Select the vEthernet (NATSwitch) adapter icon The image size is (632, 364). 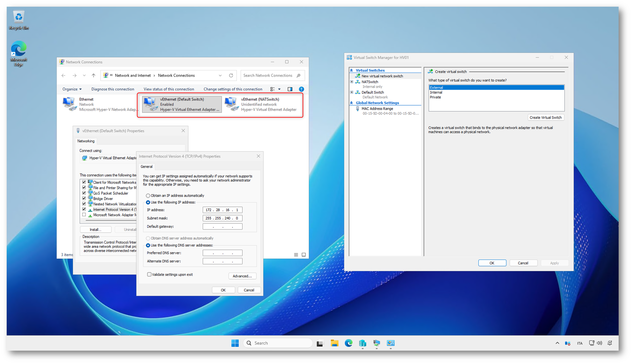tap(231, 104)
